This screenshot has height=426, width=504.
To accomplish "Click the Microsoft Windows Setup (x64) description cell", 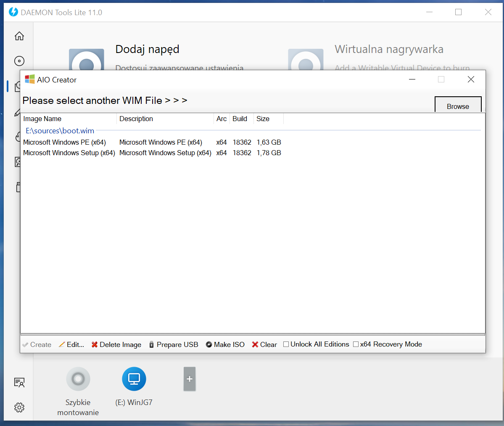I will pos(165,153).
